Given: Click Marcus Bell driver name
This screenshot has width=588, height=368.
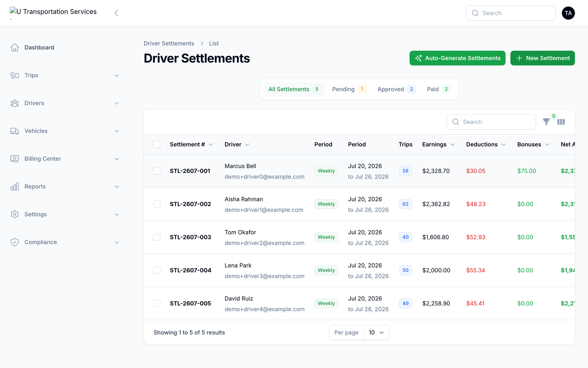Looking at the screenshot, I should [240, 166].
